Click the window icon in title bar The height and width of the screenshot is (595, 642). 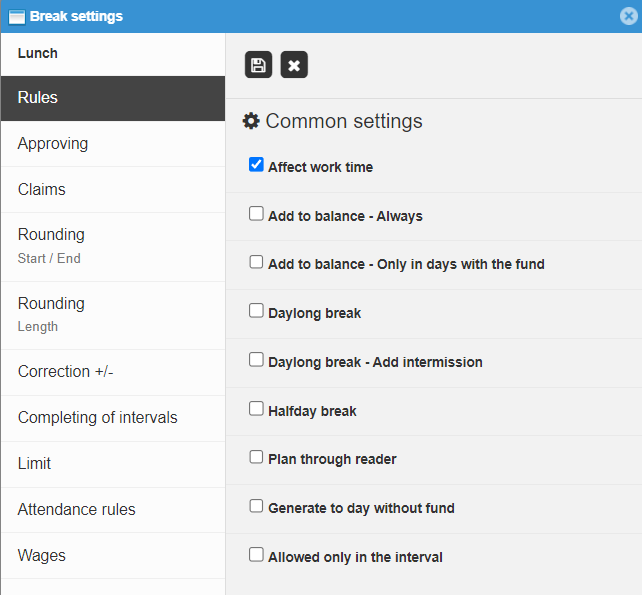[x=17, y=17]
